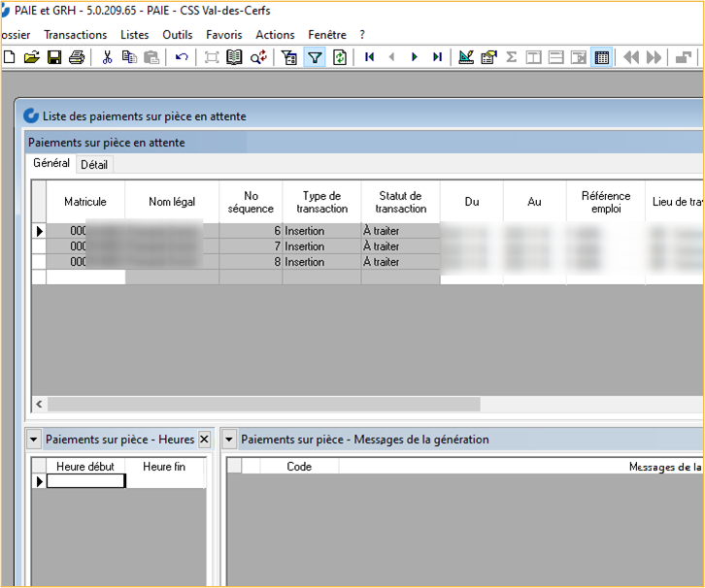The image size is (705, 588).
Task: Open the Transactions menu
Action: click(x=76, y=35)
